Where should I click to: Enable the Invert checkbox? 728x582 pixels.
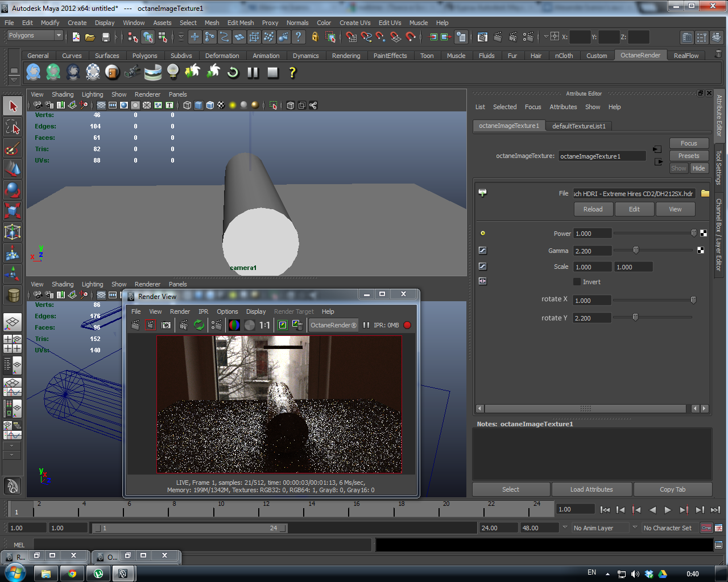click(x=577, y=282)
